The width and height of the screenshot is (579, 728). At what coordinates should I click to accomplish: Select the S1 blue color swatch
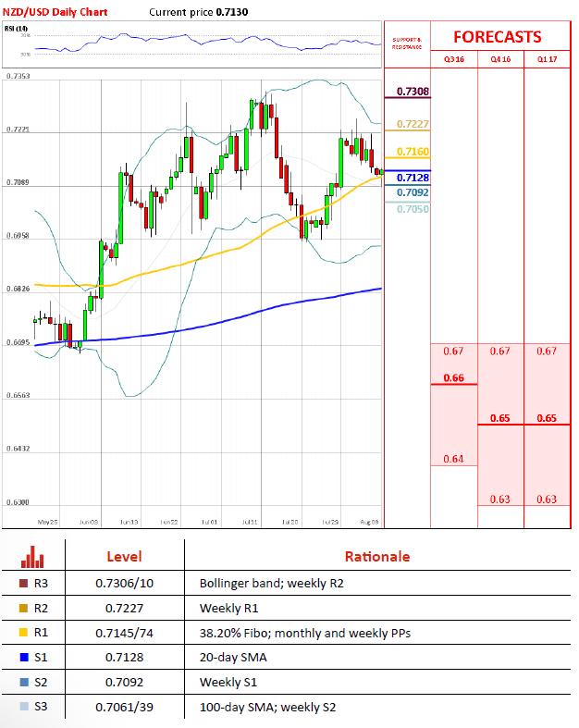pyautogui.click(x=24, y=657)
